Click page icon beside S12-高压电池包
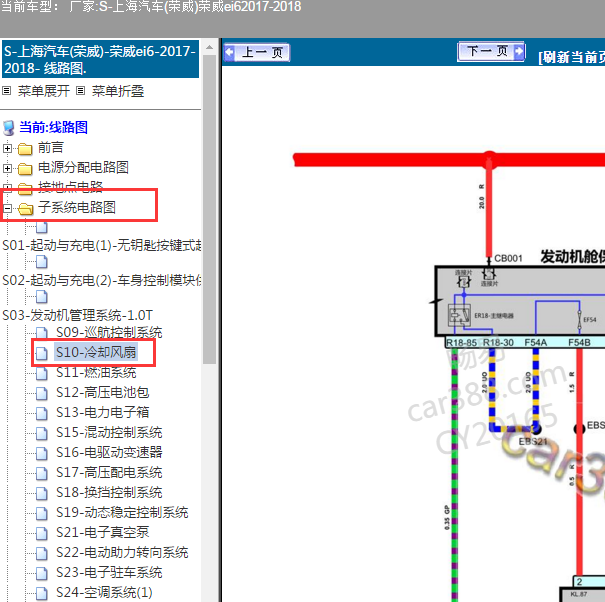This screenshot has height=602, width=605. (x=42, y=393)
